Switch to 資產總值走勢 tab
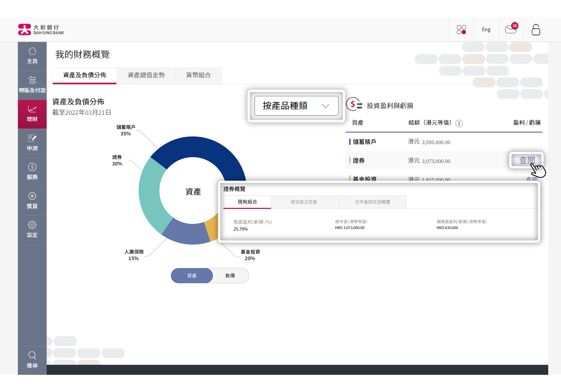The width and height of the screenshot is (561, 392). coord(146,75)
